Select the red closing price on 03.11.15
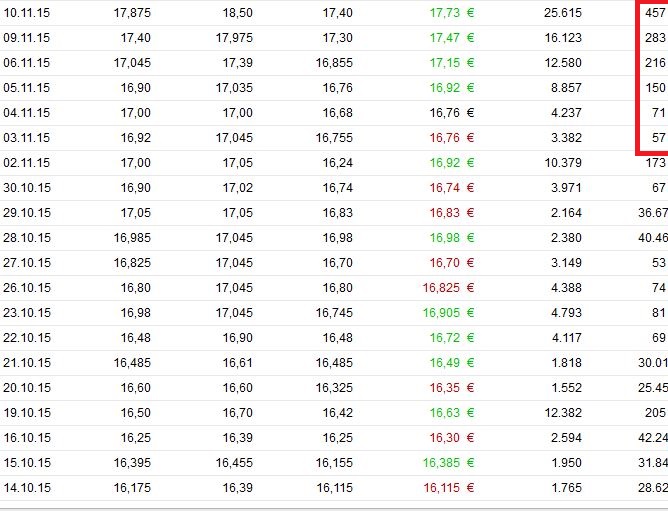This screenshot has width=668, height=511. (x=451, y=137)
